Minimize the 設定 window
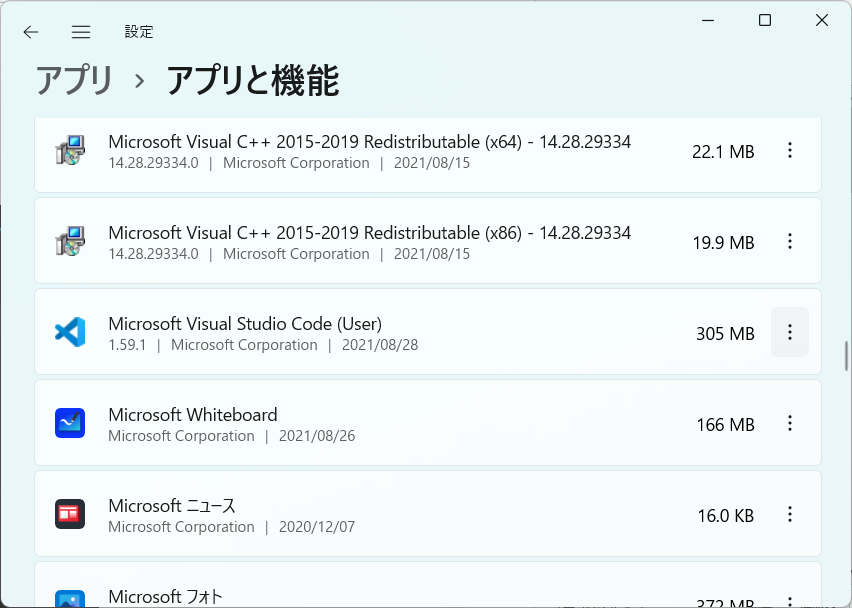Viewport: 852px width, 608px height. click(x=708, y=21)
